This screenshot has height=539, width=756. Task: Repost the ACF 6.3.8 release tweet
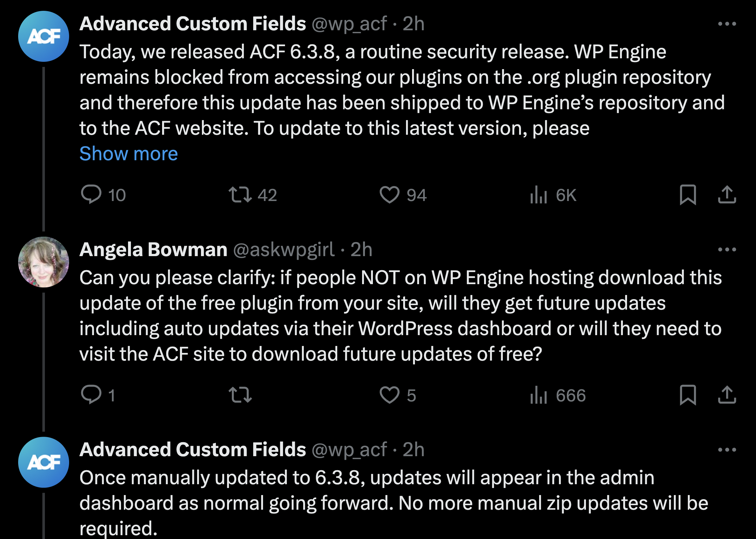click(x=240, y=195)
